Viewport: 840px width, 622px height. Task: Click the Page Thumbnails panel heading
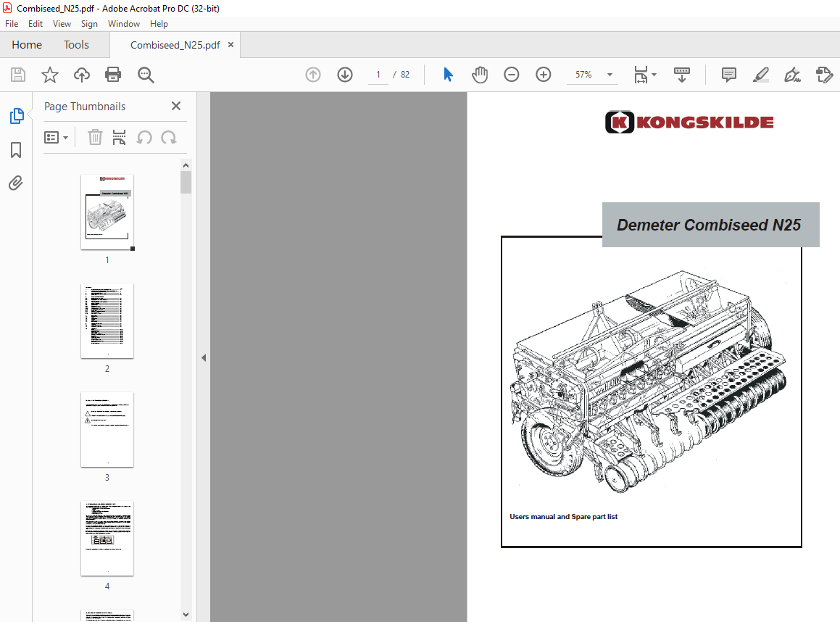click(x=85, y=106)
